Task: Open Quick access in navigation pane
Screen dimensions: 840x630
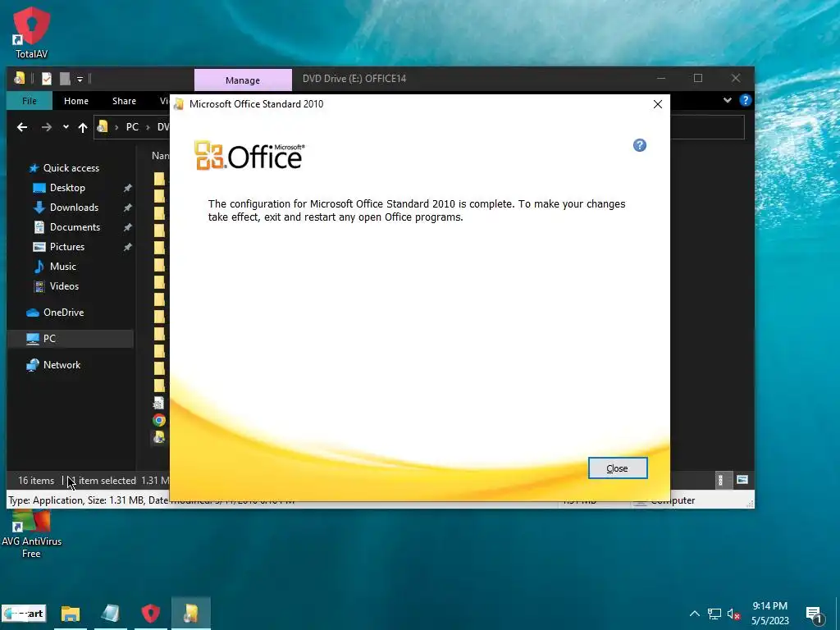Action: [x=71, y=168]
